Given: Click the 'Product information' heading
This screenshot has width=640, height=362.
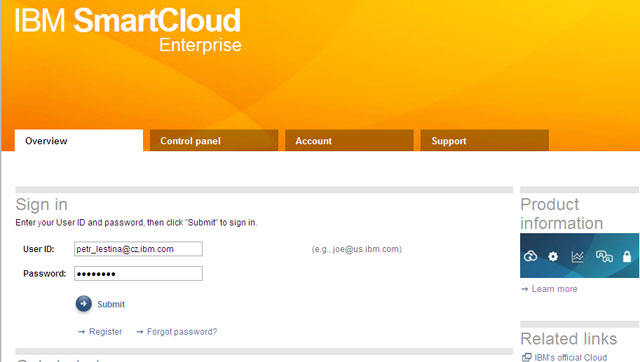Looking at the screenshot, I should (x=562, y=213).
